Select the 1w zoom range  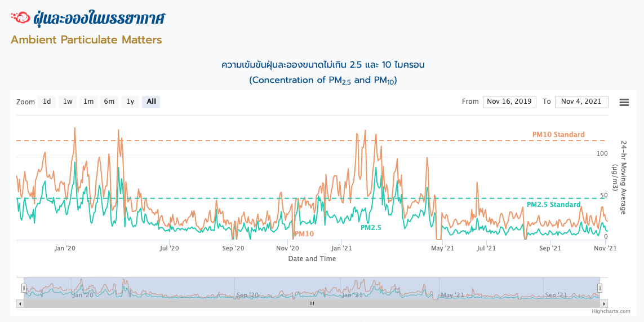click(68, 102)
